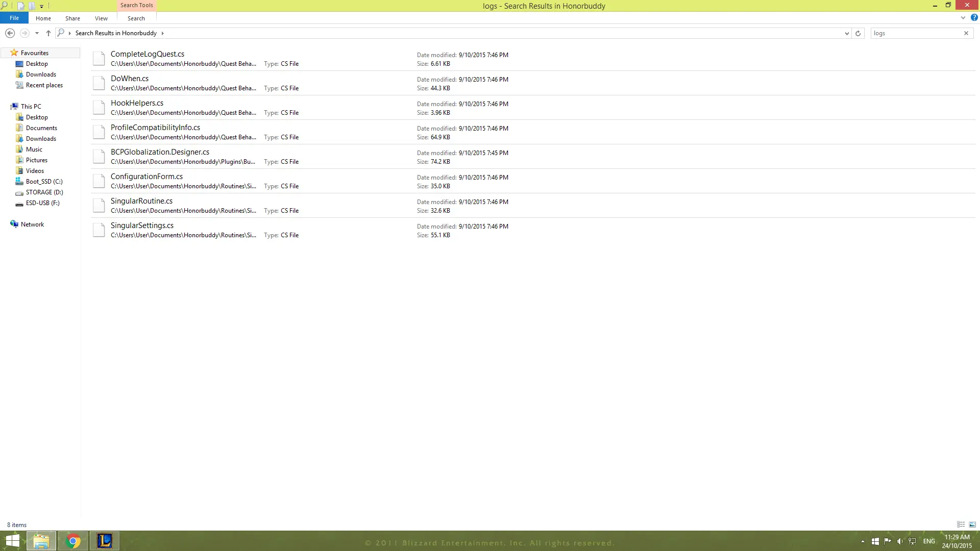Open the Customize Quick Access Toolbar dropdown
The width and height of the screenshot is (980, 551).
coord(41,6)
